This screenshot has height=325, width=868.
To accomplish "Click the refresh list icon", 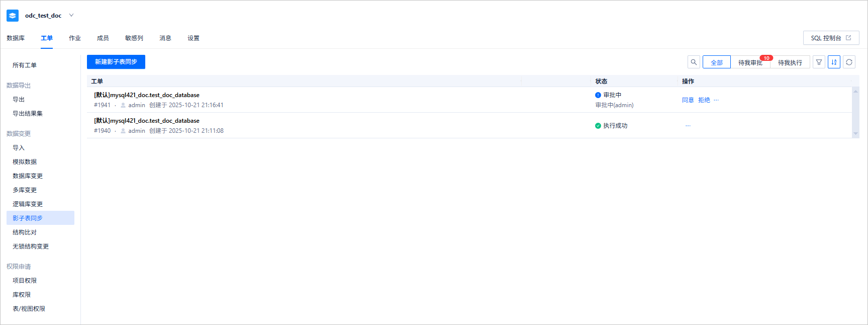I will point(849,62).
